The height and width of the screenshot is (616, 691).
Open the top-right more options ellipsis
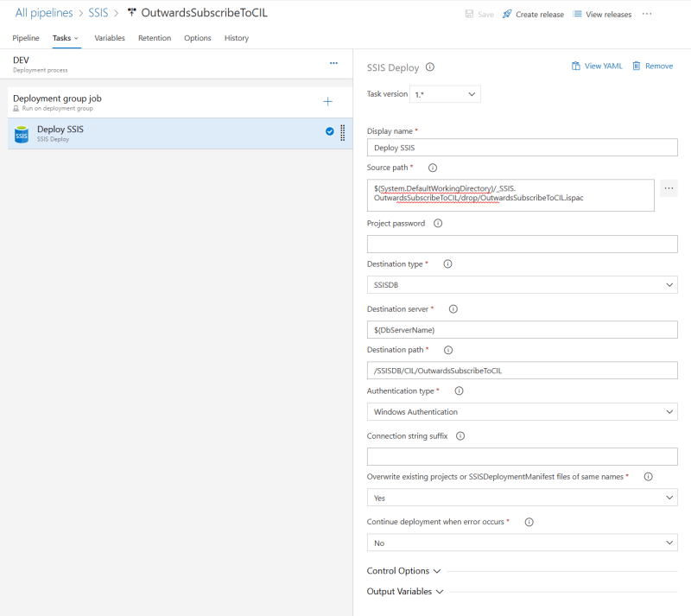(x=646, y=14)
